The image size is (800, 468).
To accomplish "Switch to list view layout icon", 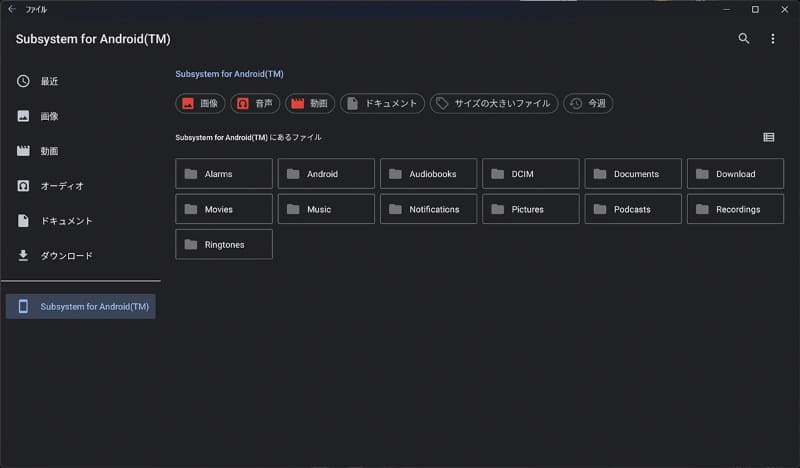I will pos(768,137).
